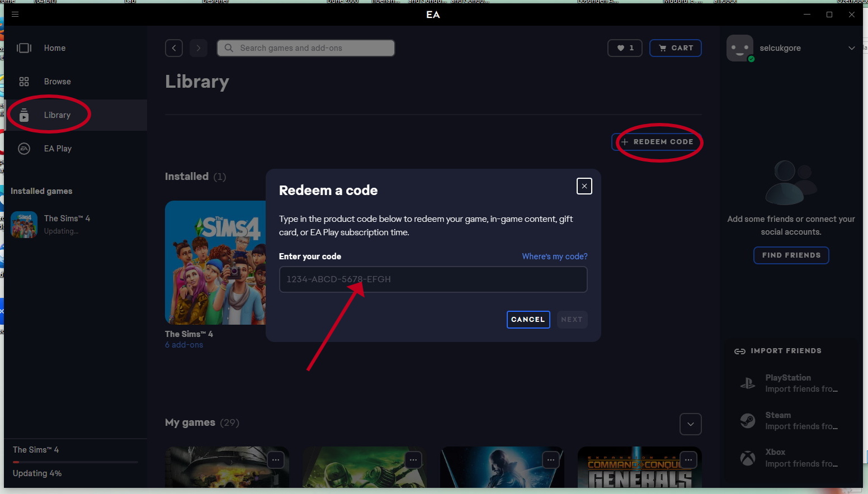The height and width of the screenshot is (494, 868).
Task: Minimize the EA app window
Action: (x=807, y=15)
